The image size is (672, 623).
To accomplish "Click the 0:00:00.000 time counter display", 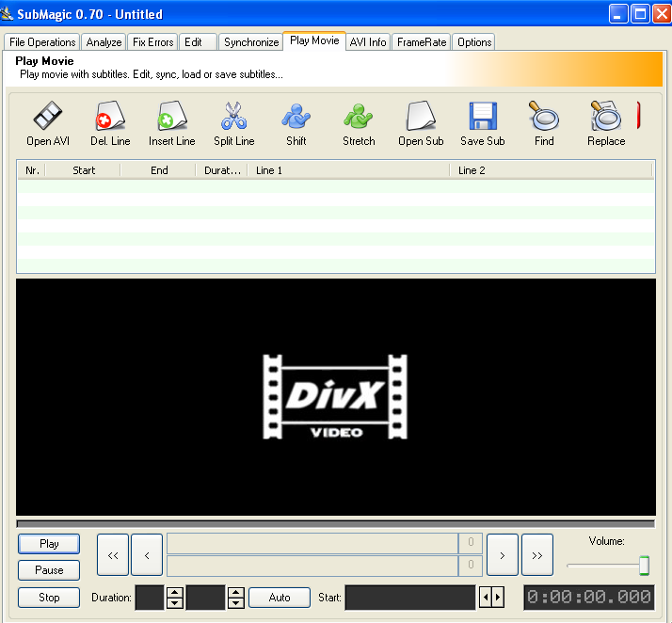I will [x=589, y=597].
